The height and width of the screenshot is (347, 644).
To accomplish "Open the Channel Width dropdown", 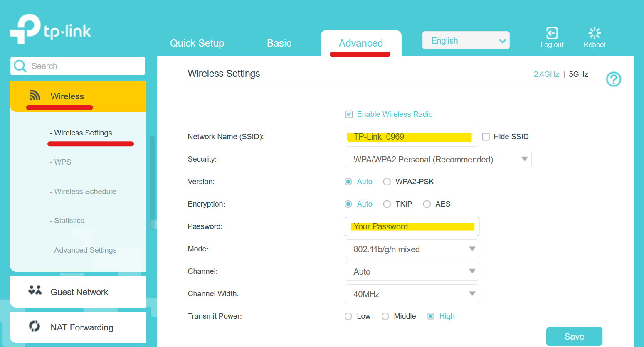I will (x=411, y=293).
